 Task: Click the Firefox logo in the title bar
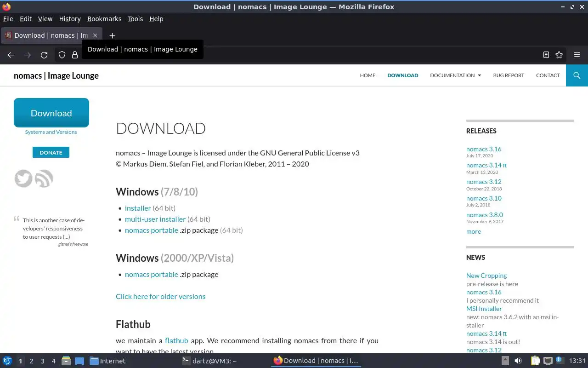pyautogui.click(x=6, y=7)
